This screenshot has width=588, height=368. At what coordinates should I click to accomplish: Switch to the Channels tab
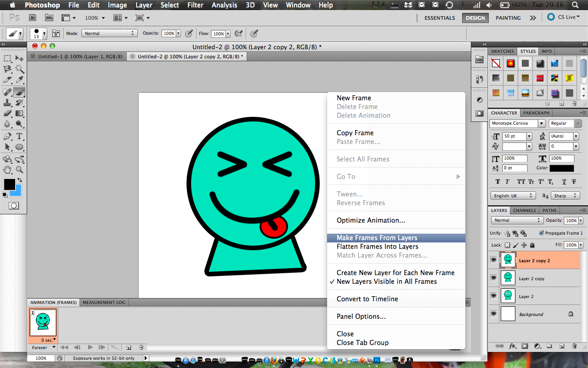tap(524, 210)
